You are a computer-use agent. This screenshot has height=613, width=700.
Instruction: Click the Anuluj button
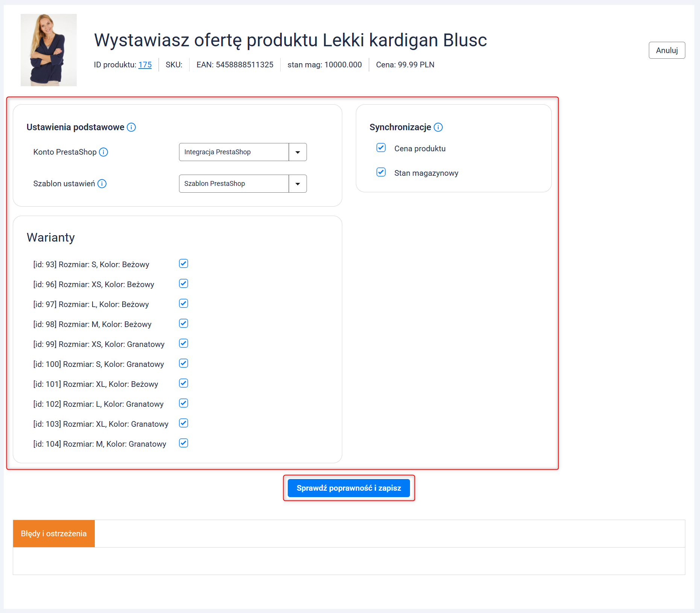pos(667,50)
